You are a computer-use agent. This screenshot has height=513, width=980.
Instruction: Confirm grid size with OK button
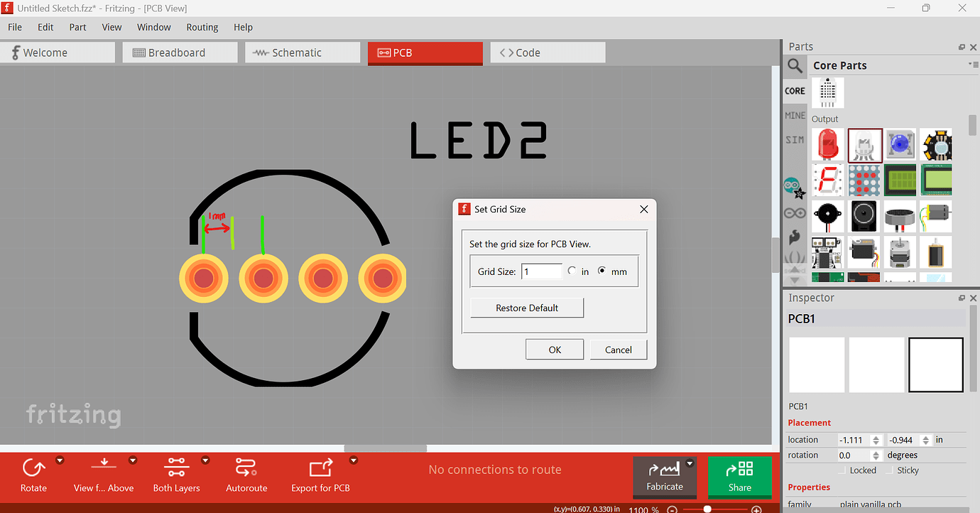point(555,350)
